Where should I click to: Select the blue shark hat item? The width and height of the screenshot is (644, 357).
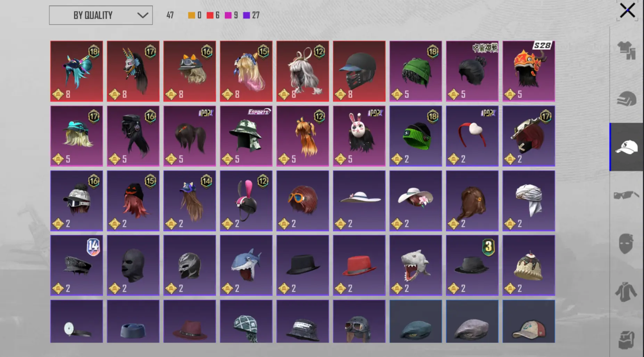[x=246, y=266]
